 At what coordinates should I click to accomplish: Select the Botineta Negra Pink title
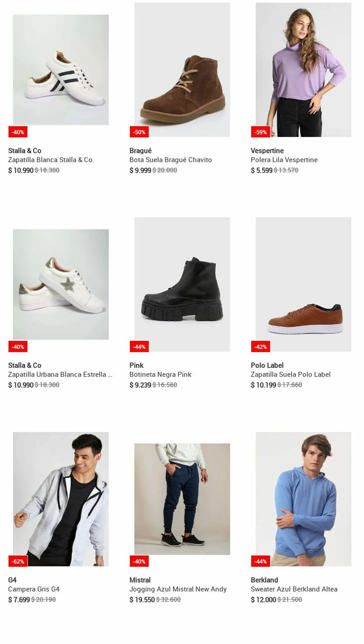(160, 374)
